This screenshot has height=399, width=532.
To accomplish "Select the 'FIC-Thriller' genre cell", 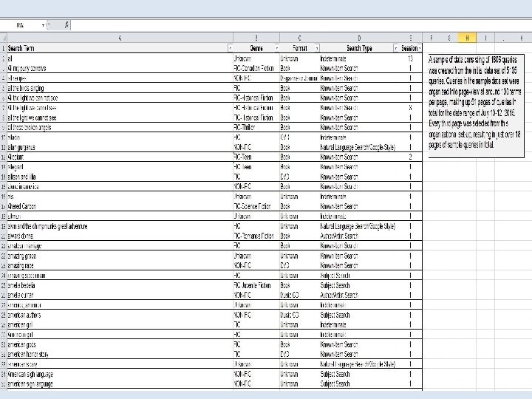I will (256, 128).
